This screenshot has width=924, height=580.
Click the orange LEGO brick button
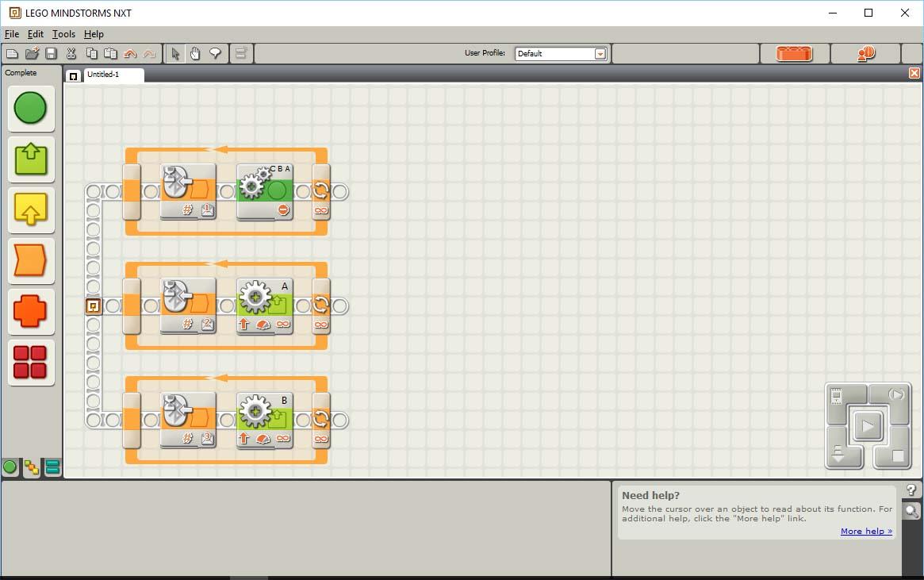click(x=795, y=54)
